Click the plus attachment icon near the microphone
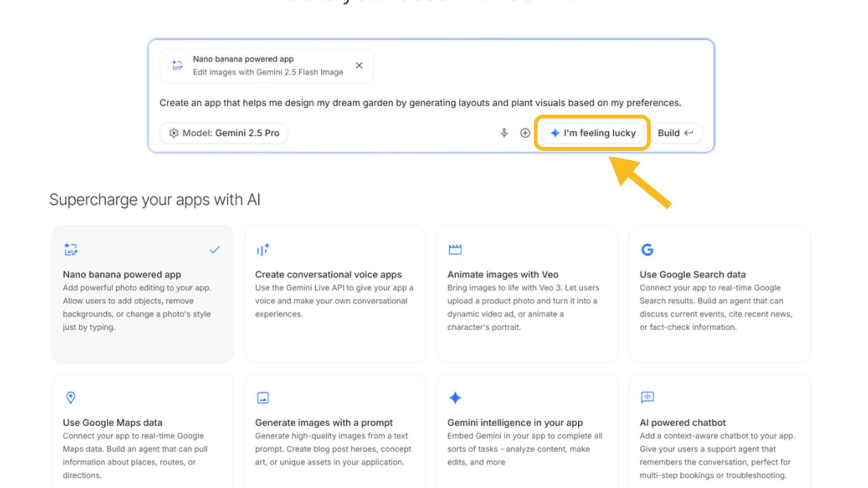Screen dimensions: 868x488 [x=525, y=133]
